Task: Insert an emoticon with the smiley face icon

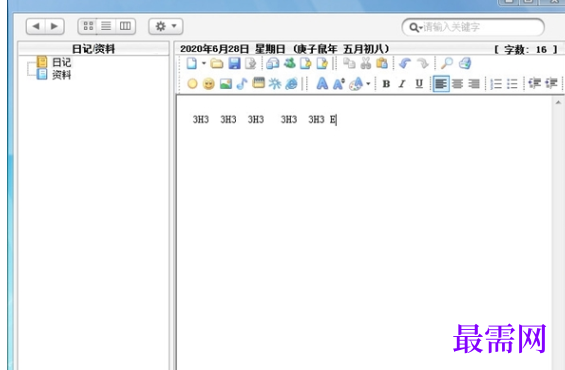Action: (209, 84)
